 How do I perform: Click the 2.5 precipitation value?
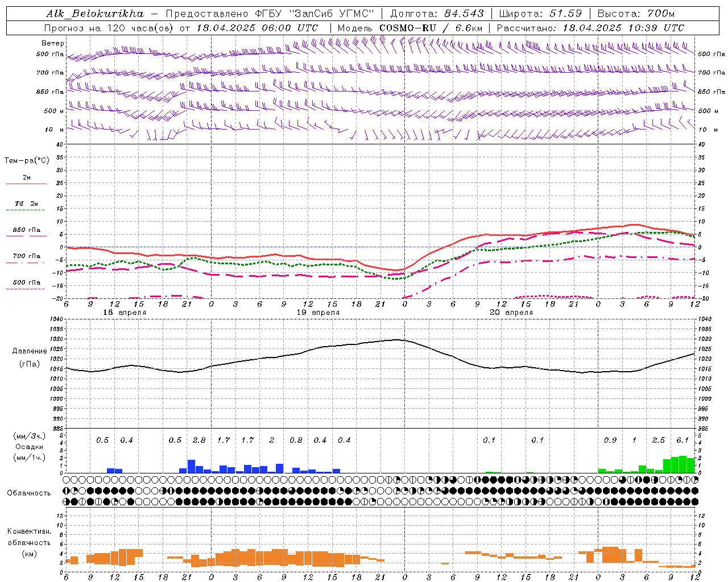(659, 440)
